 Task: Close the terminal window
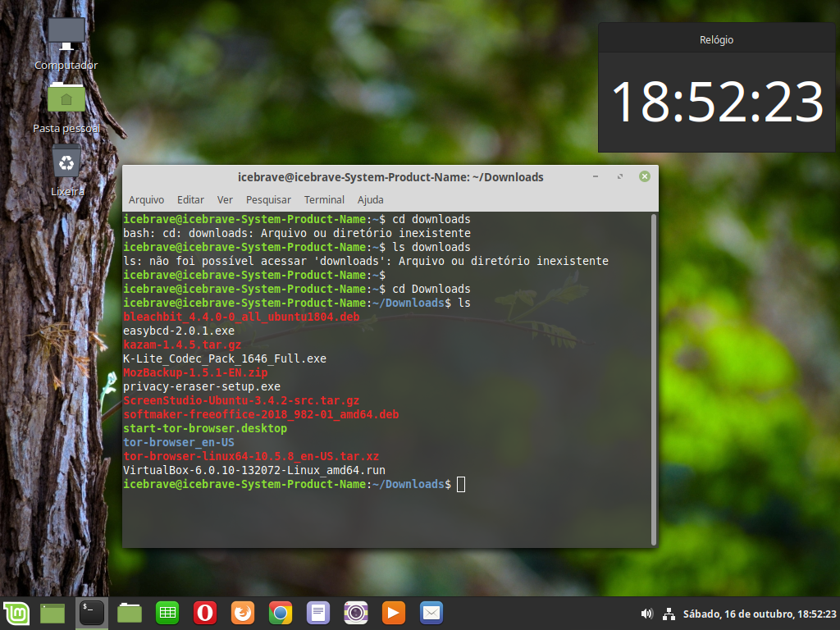coord(645,177)
